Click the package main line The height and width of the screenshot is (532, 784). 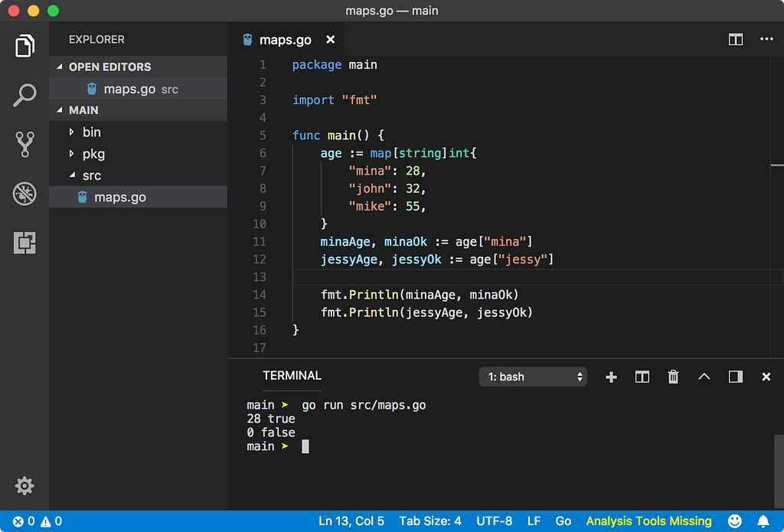coord(335,65)
